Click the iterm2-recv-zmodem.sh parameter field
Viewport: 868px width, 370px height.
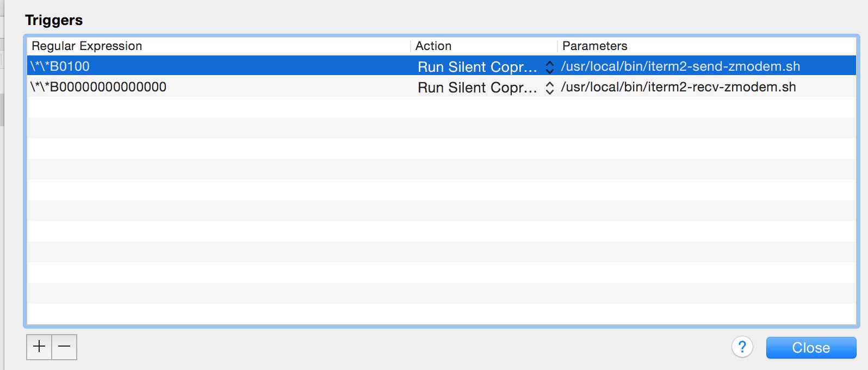point(678,87)
